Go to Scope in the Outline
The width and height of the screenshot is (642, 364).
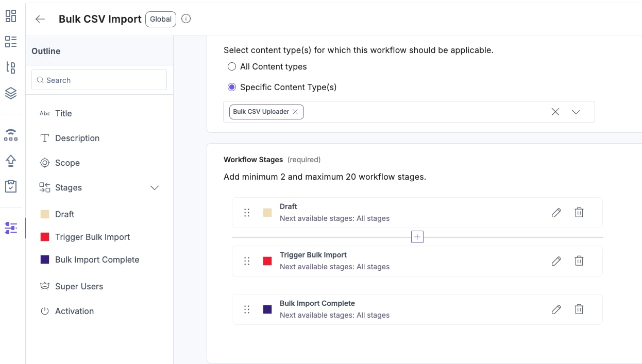[x=67, y=163]
